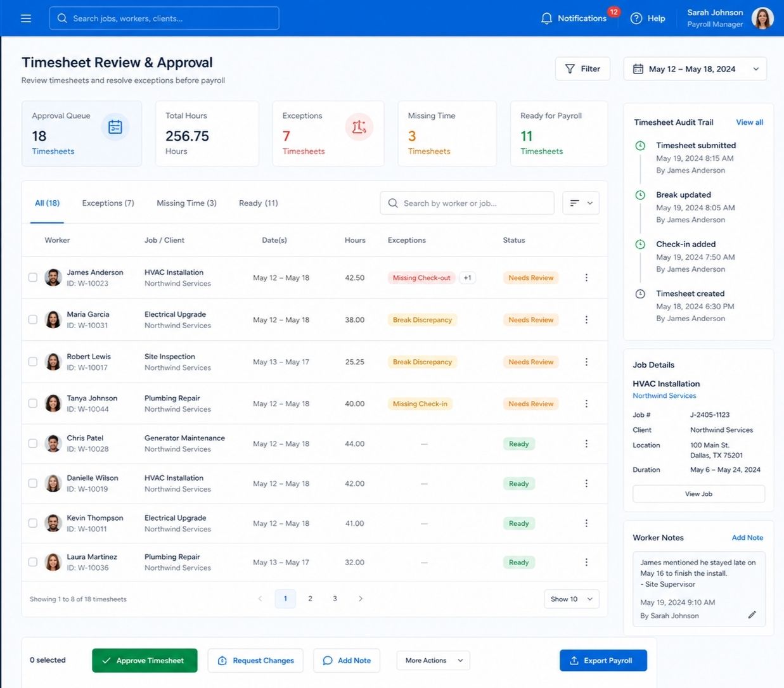Click the Break updated clock icon

pos(640,195)
